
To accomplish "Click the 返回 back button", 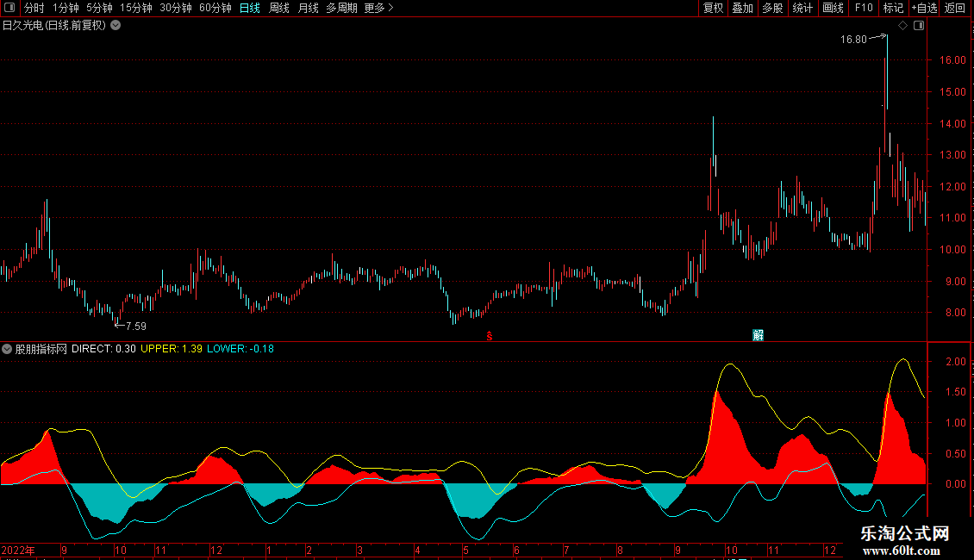I will (x=955, y=8).
